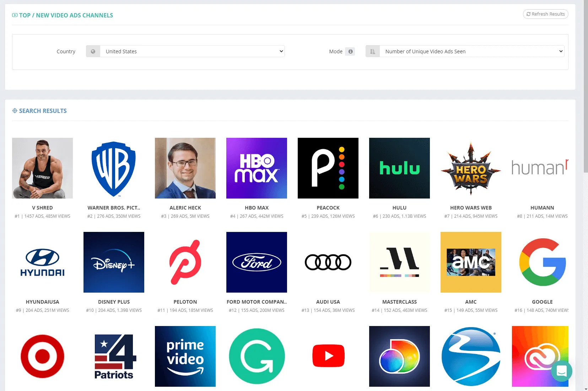Click the sort icon beside Mode dropdown
Image resolution: width=588 pixels, height=391 pixels.
click(372, 51)
